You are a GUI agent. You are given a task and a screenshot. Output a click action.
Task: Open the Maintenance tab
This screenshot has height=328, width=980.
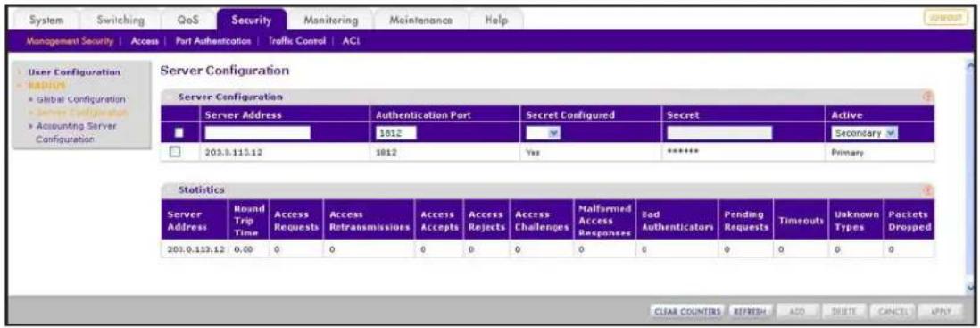[420, 20]
